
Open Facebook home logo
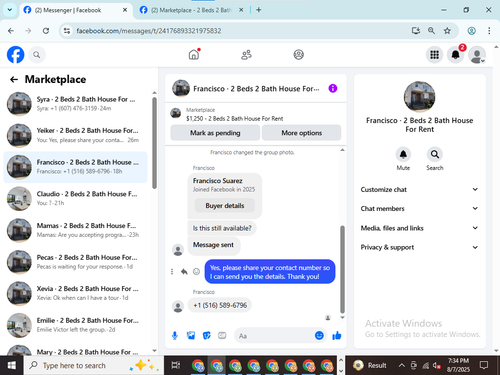15,55
